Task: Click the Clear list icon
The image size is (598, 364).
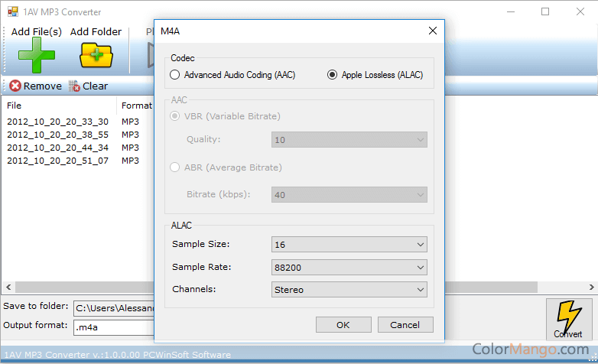Action: [74, 86]
